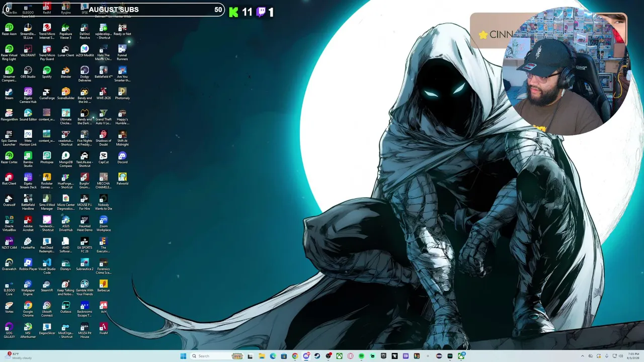The image size is (644, 362).
Task: Launch Google Chrome from the desktop shortcut
Action: [x=28, y=309]
